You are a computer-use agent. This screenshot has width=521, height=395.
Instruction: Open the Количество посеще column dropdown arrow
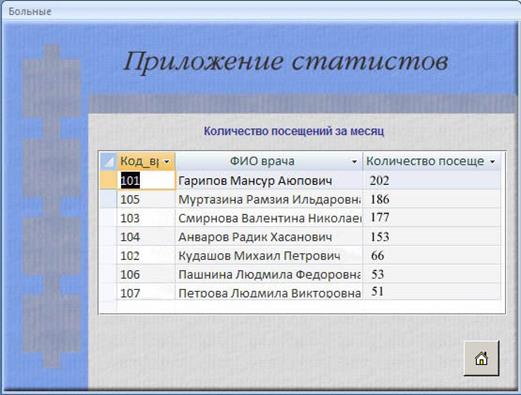(492, 162)
